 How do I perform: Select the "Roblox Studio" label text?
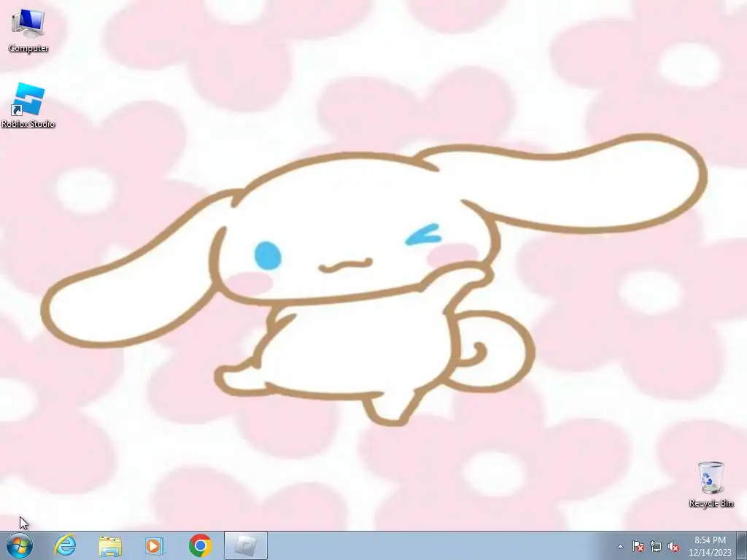pos(28,124)
